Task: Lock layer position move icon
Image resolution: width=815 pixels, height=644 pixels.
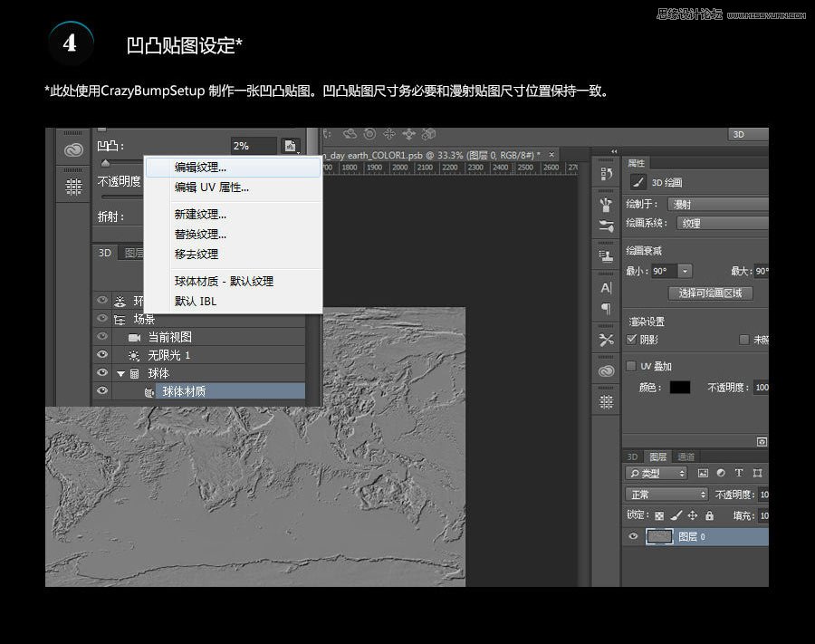Action: point(693,515)
